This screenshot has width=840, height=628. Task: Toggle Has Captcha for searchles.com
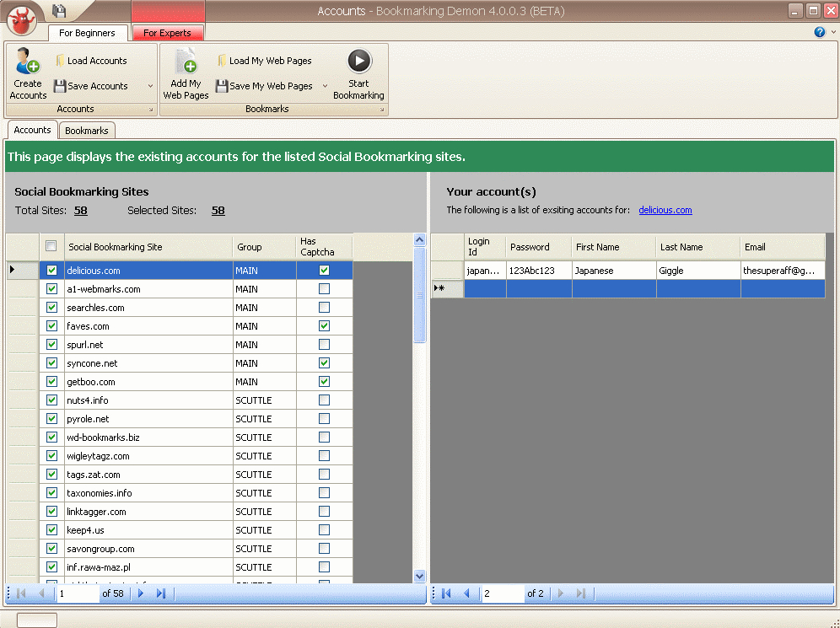pos(324,308)
